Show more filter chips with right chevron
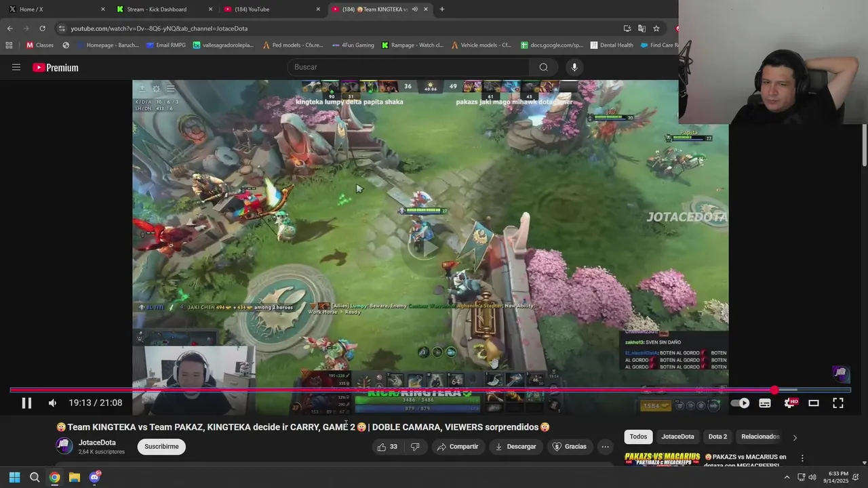 (795, 437)
